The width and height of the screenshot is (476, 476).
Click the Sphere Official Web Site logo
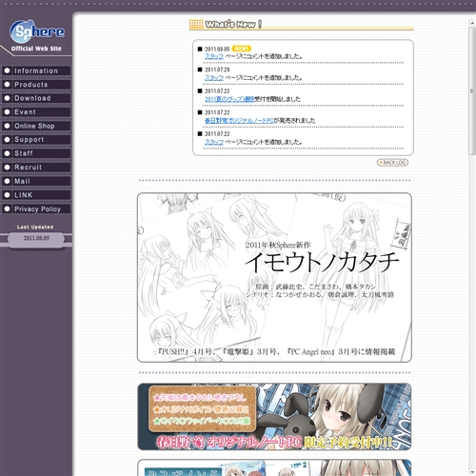click(x=36, y=36)
